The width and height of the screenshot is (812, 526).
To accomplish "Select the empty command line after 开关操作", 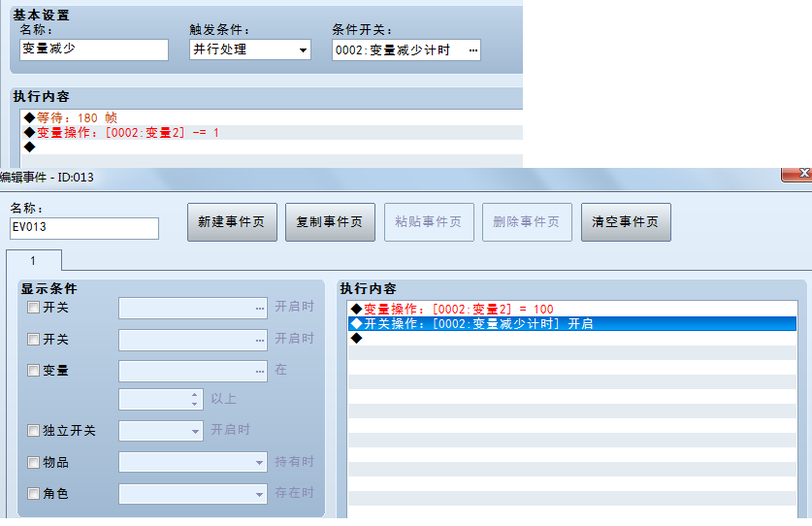I will 572,339.
